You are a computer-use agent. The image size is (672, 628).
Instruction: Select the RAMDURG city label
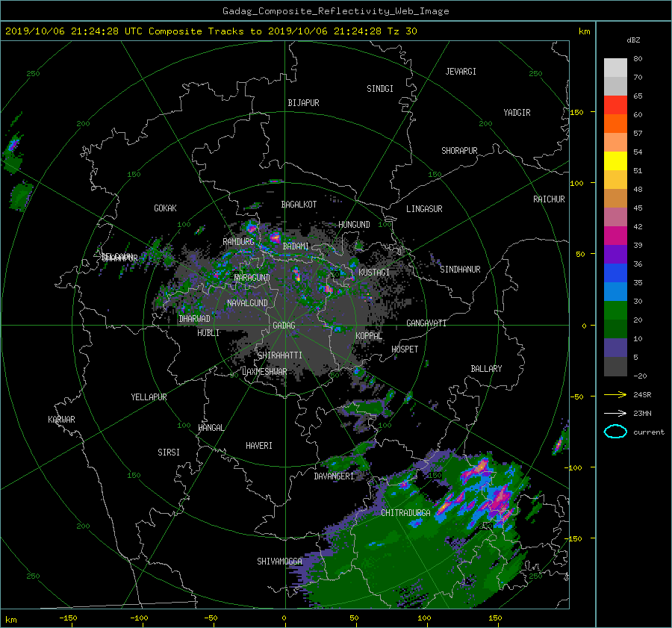pos(238,242)
